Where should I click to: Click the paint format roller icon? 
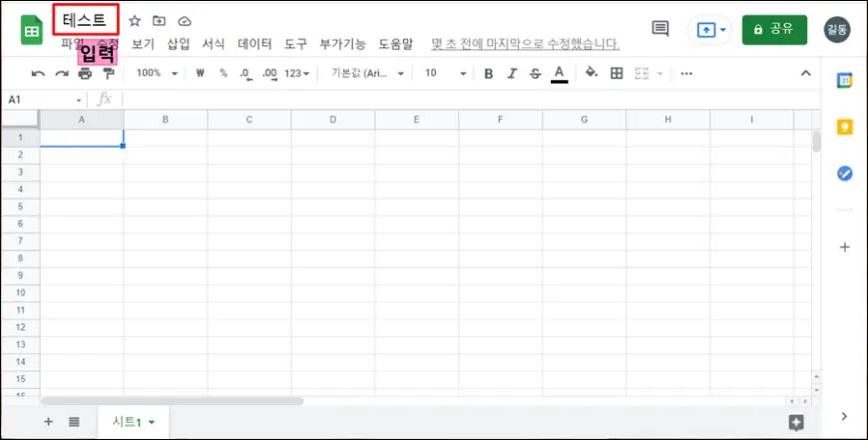click(109, 74)
